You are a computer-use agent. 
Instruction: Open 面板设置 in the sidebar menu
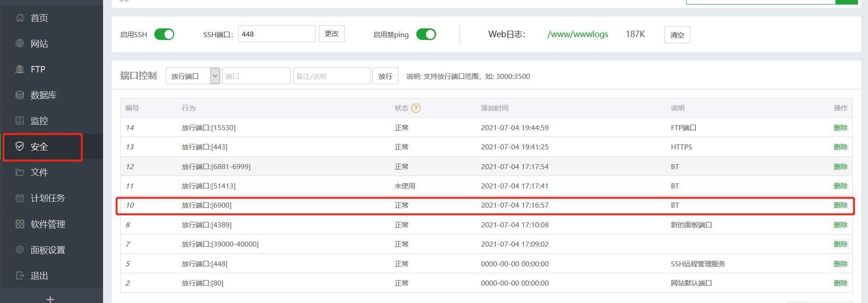click(48, 250)
